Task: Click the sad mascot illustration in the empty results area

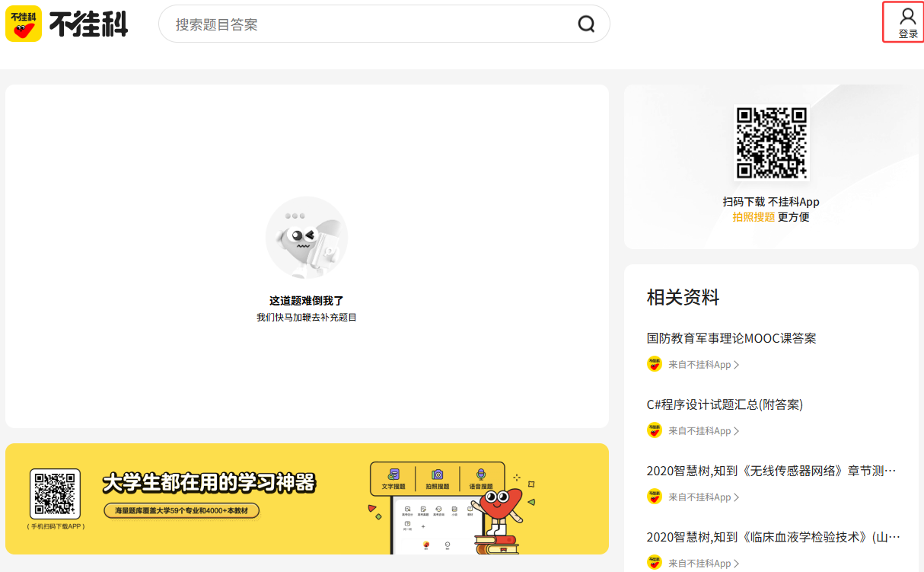Action: pos(307,238)
